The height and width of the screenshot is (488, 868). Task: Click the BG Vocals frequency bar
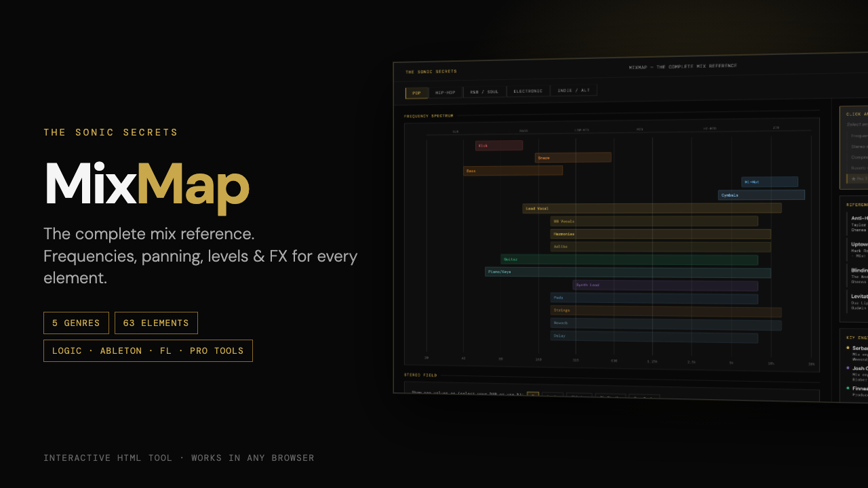[x=654, y=221]
